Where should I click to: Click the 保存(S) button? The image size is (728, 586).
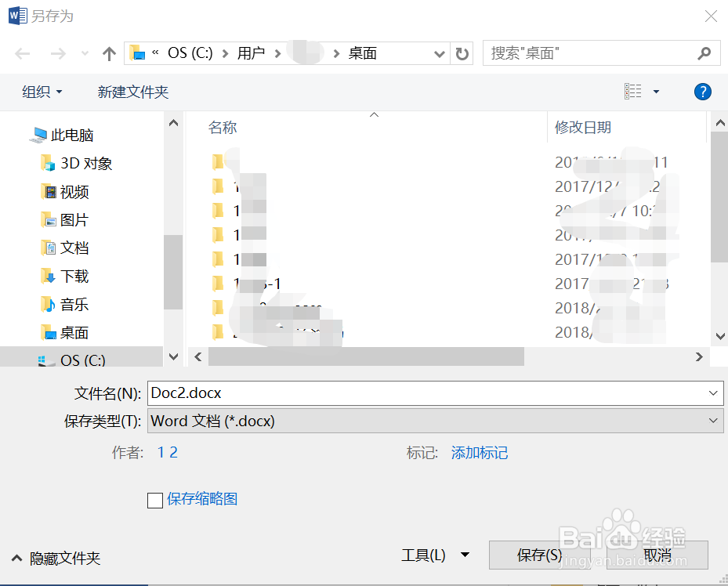pyautogui.click(x=538, y=555)
